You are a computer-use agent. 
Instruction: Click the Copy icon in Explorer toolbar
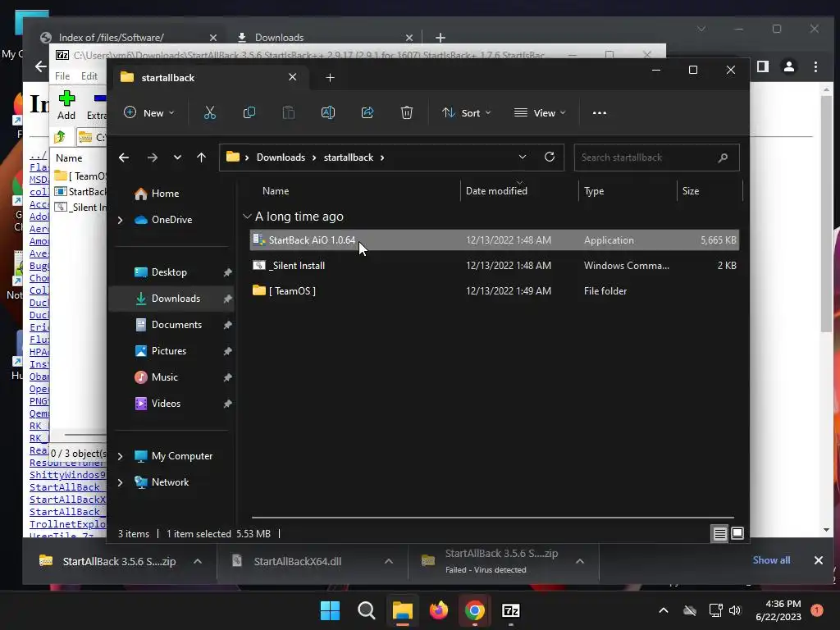point(249,113)
